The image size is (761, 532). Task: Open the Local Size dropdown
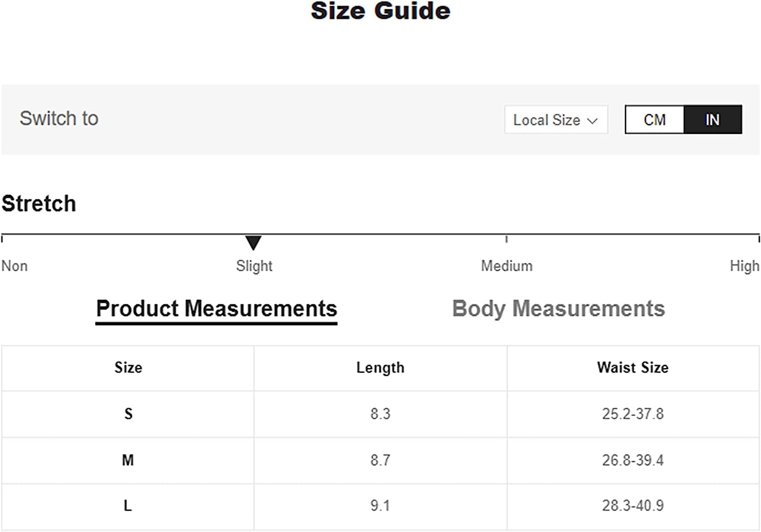556,120
